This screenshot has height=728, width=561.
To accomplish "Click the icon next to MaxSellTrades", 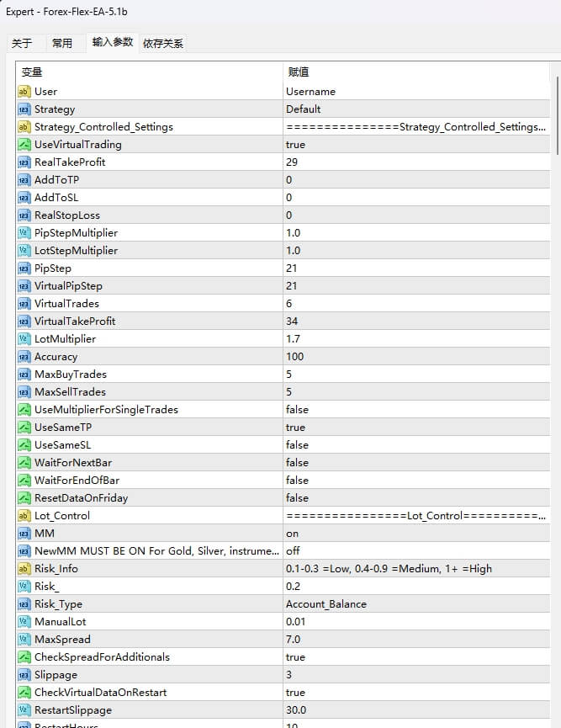I will pyautogui.click(x=24, y=392).
